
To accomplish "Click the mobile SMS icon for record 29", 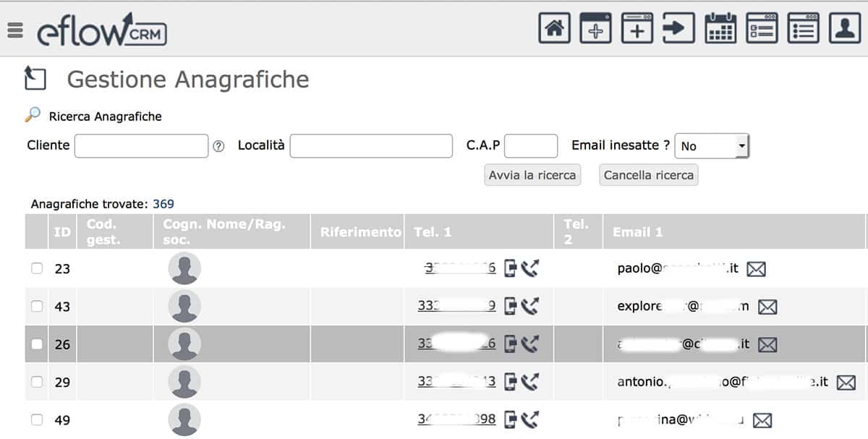I will [511, 381].
